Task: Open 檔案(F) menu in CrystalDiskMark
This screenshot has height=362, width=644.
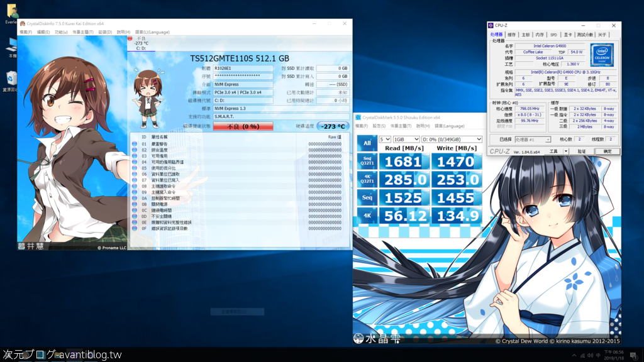Action: coord(362,126)
